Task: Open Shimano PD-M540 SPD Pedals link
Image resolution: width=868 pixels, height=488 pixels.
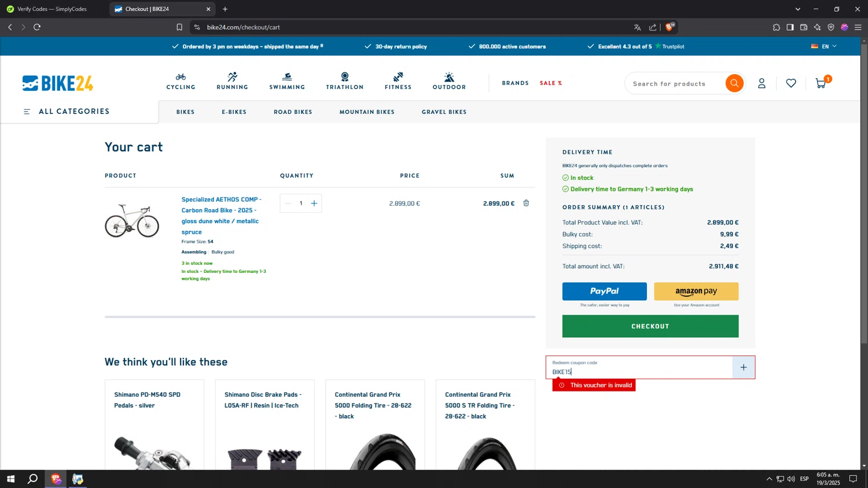Action: 147,400
